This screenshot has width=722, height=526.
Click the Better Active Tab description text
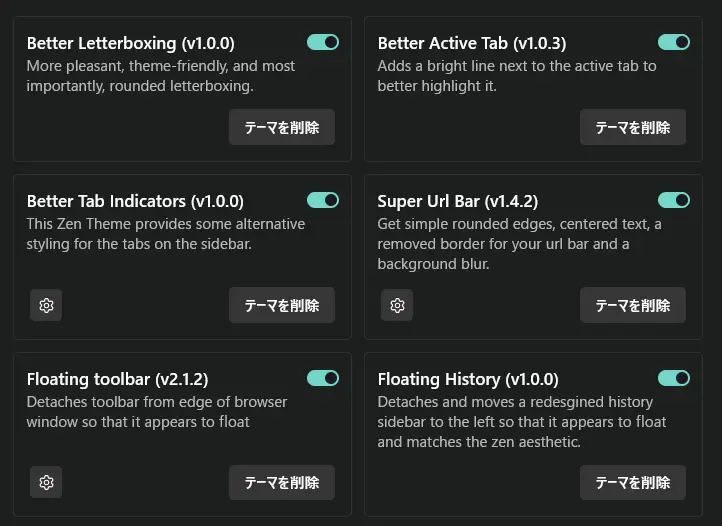(x=517, y=76)
